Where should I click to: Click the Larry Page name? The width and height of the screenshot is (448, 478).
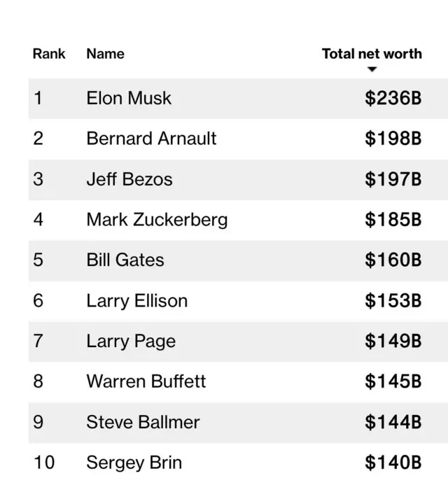pos(131,342)
